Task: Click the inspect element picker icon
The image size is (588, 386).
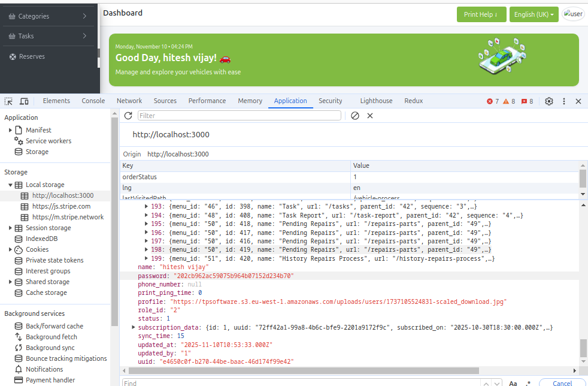Action: pyautogui.click(x=8, y=101)
